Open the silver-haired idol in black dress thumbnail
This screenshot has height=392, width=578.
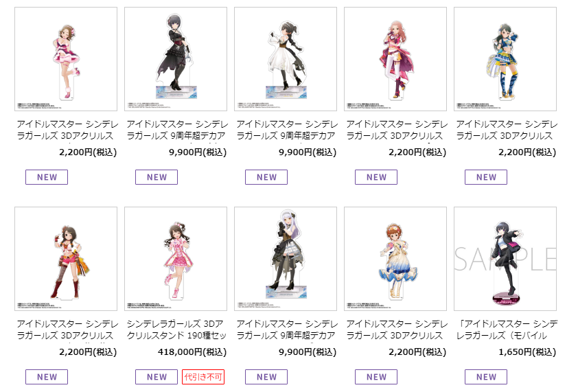[286, 259]
